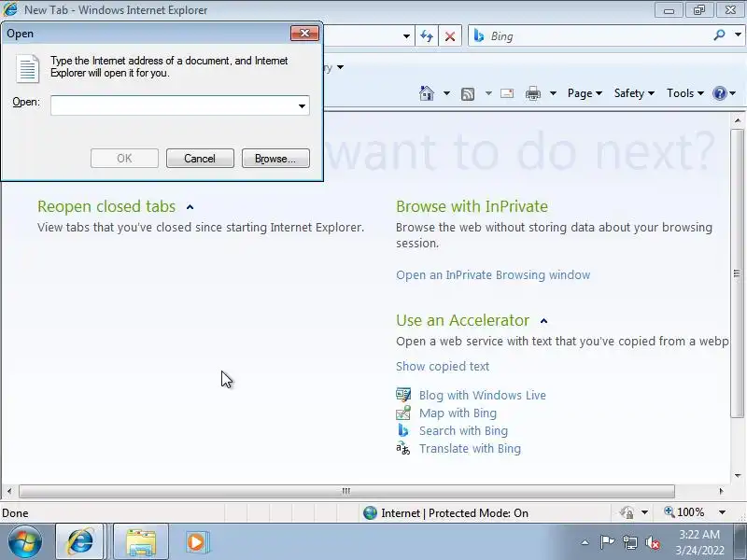Image resolution: width=747 pixels, height=560 pixels.
Task: Expand the address bar history dropdown
Action: click(406, 36)
